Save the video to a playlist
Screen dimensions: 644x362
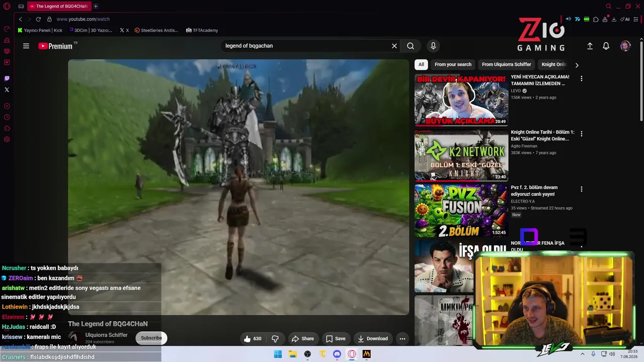point(336,339)
